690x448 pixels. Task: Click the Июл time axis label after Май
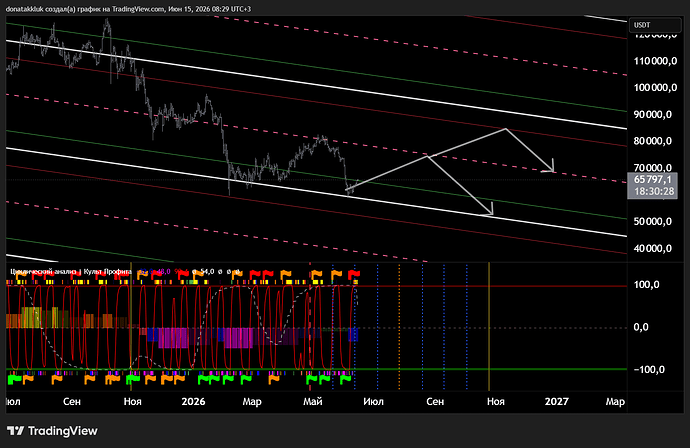click(374, 401)
